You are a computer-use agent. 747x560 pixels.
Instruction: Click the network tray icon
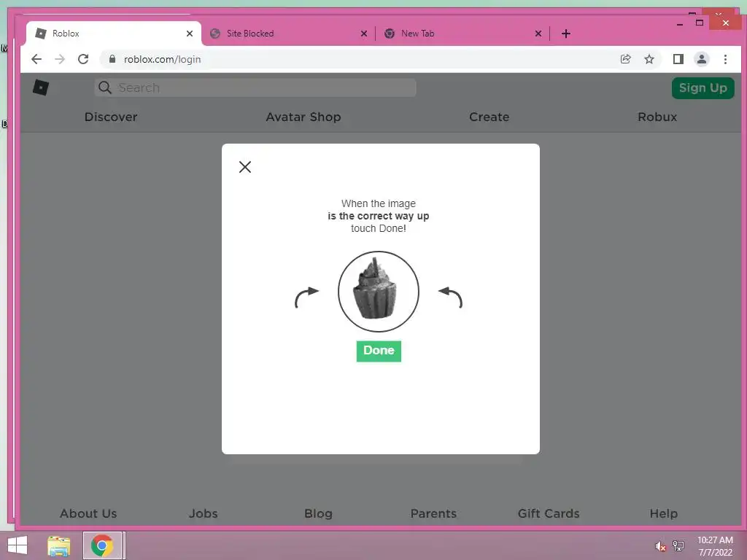coord(678,546)
